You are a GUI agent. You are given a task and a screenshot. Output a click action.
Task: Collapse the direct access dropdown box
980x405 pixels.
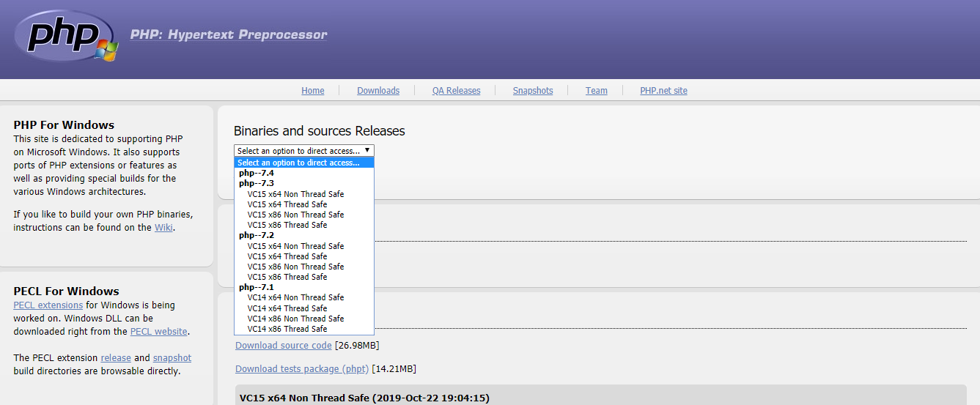304,150
